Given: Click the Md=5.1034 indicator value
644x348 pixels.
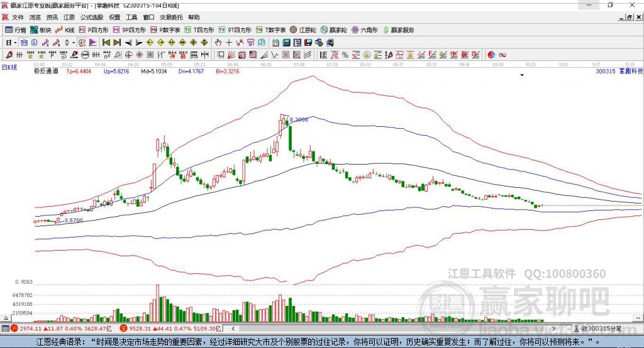Looking at the screenshot, I should point(154,71).
